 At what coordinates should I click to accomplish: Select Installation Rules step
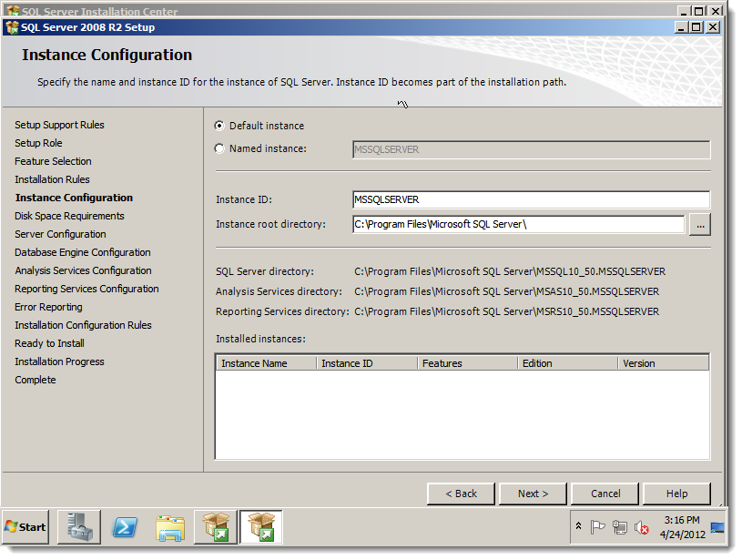52,179
